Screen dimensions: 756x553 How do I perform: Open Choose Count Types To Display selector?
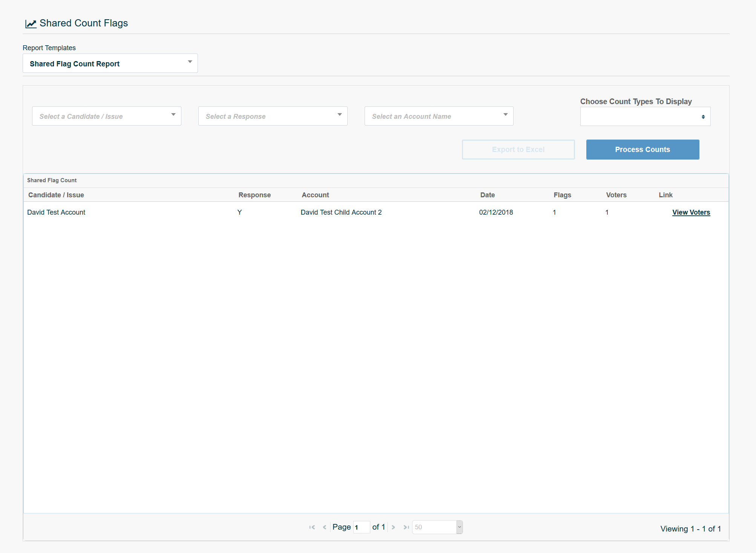coord(645,117)
